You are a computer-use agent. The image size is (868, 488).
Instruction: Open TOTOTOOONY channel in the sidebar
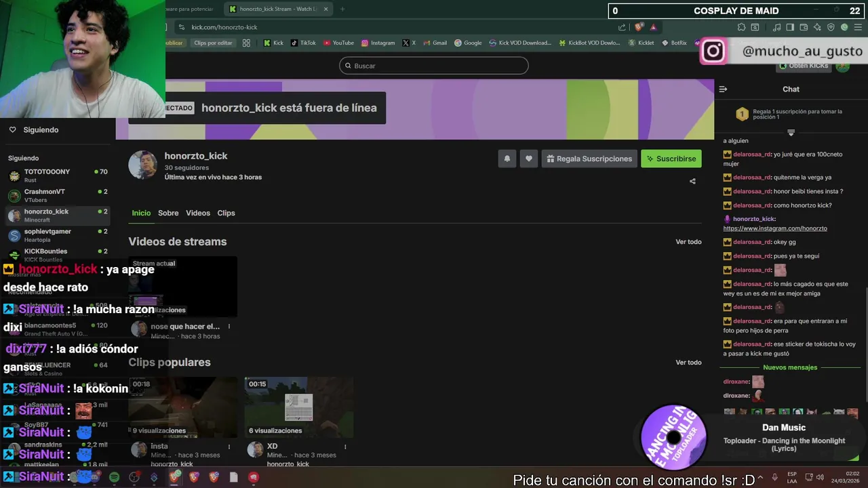pos(58,176)
